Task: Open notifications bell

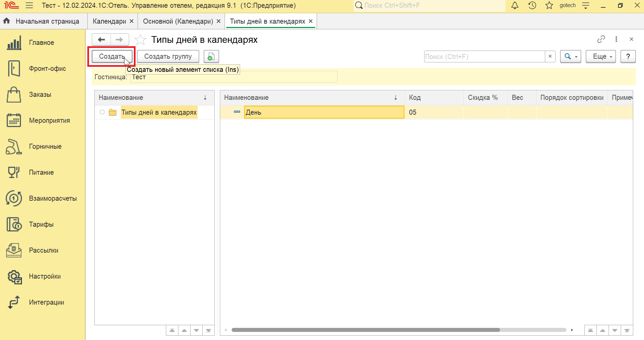Action: click(515, 5)
